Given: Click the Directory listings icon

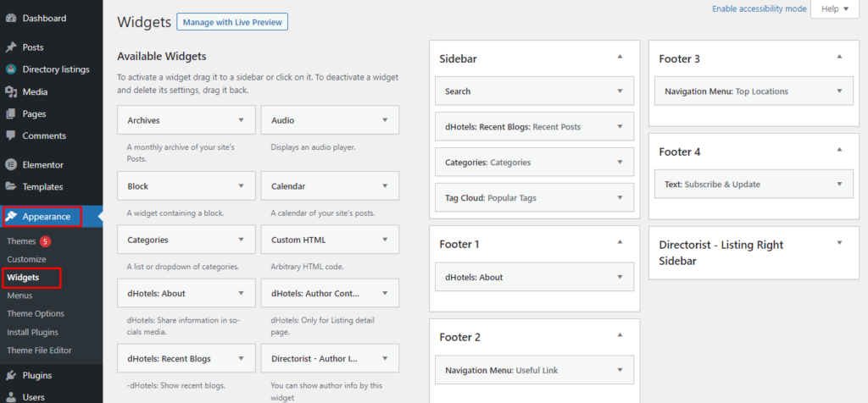Looking at the screenshot, I should tap(10, 69).
